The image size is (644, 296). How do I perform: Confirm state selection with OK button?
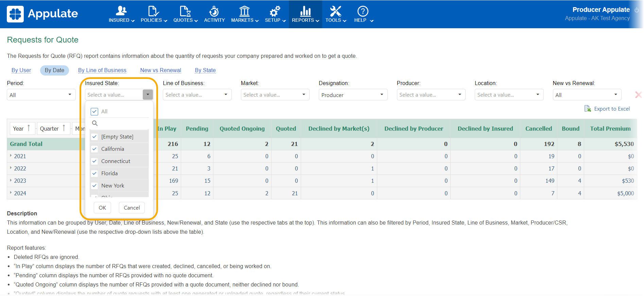coord(102,208)
